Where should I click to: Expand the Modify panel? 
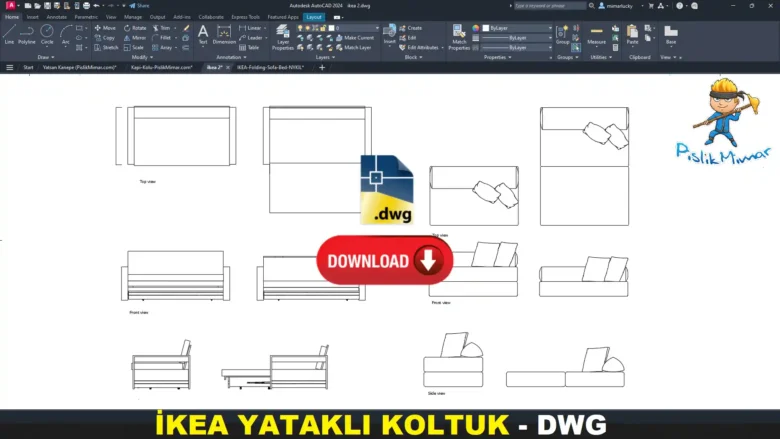click(142, 57)
